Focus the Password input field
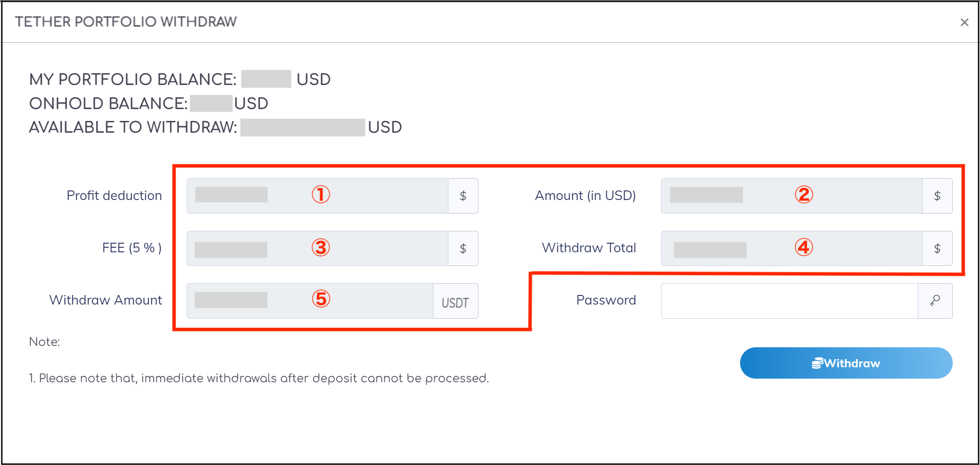The height and width of the screenshot is (465, 980). (x=790, y=301)
